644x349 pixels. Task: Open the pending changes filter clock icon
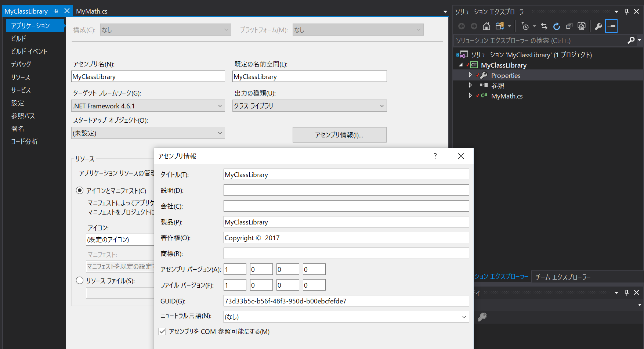tap(525, 26)
